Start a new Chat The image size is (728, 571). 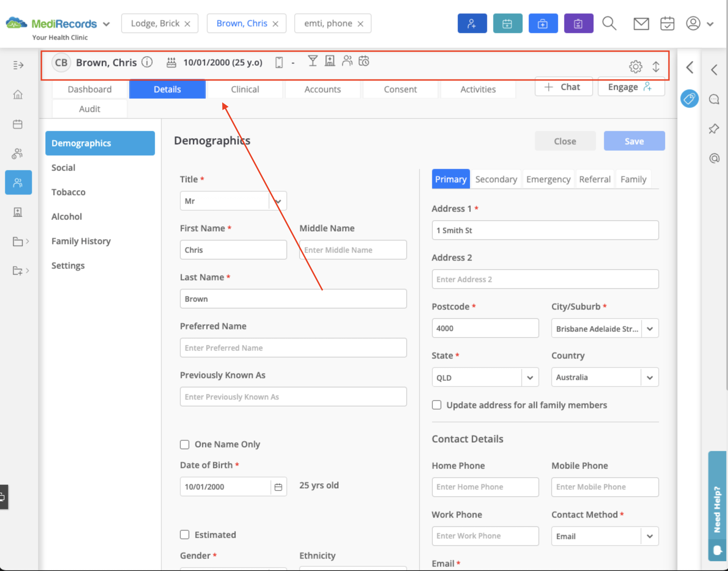coord(563,87)
